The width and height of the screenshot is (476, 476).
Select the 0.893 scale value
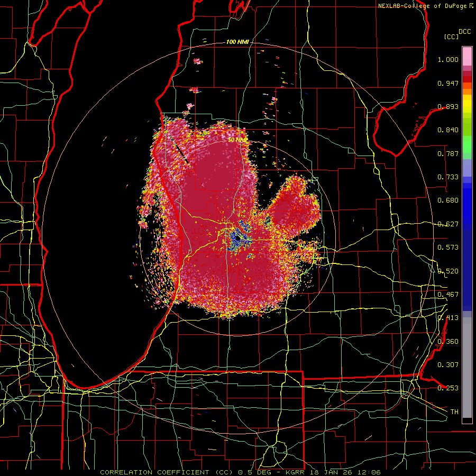[448, 106]
